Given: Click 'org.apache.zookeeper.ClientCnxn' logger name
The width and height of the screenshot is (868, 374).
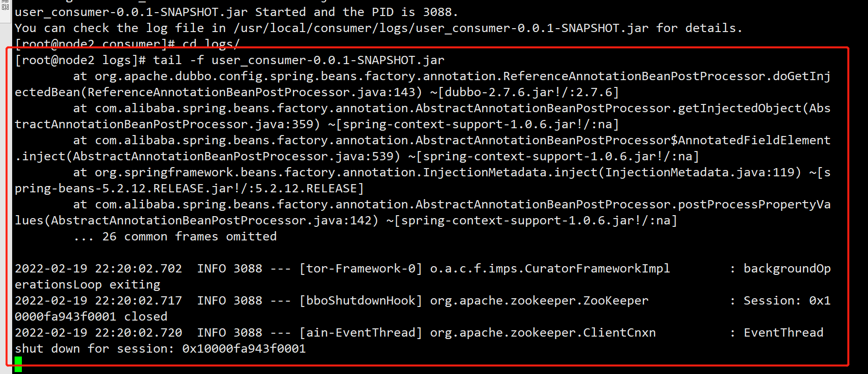Looking at the screenshot, I should pyautogui.click(x=543, y=333).
